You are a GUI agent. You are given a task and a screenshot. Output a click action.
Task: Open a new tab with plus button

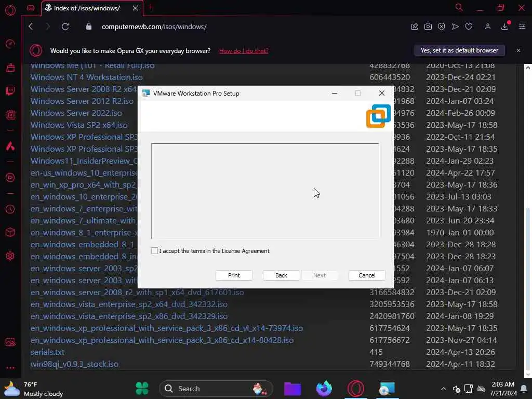(151, 7)
